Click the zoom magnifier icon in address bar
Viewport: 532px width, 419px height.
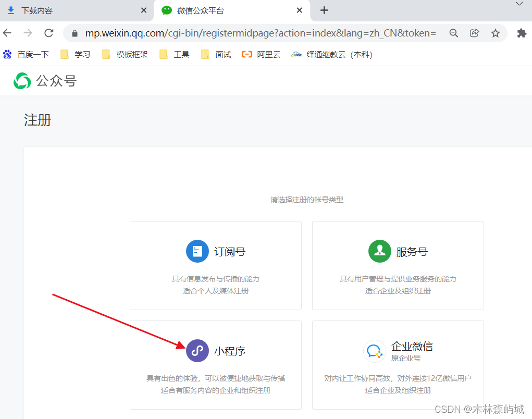click(x=453, y=33)
